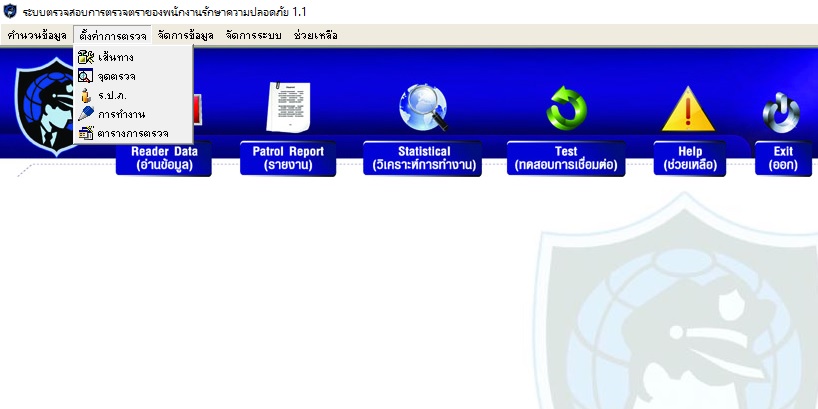This screenshot has width=818, height=409.
Task: Open the คำนวนข้อมูล menu
Action: point(37,35)
